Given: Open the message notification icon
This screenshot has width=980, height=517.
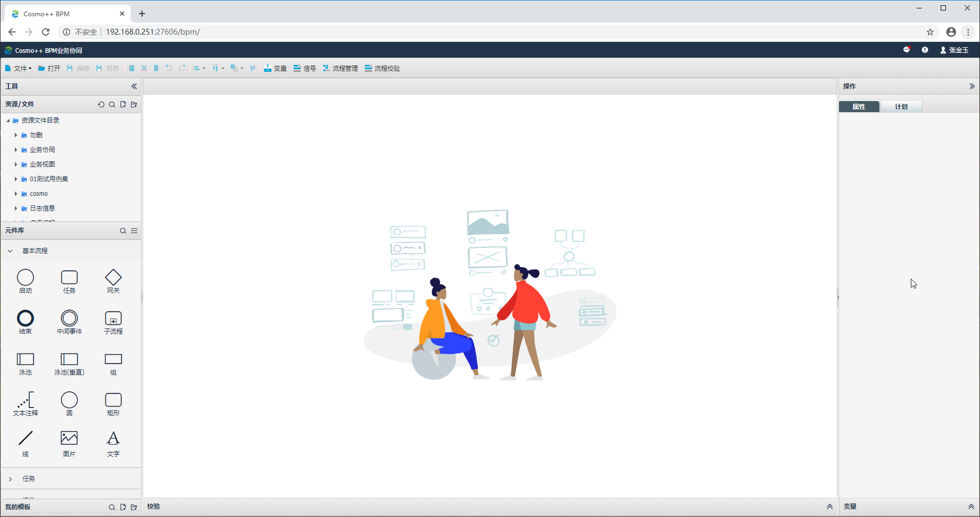Looking at the screenshot, I should (907, 50).
